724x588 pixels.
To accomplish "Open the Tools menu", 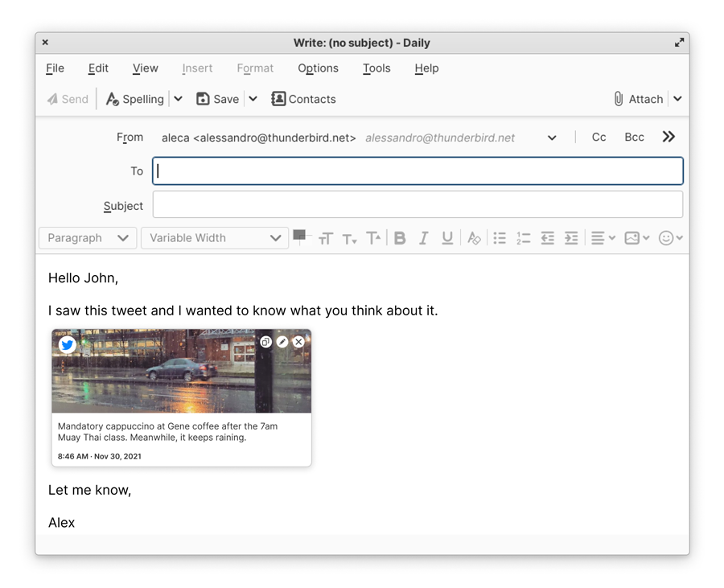I will click(376, 68).
